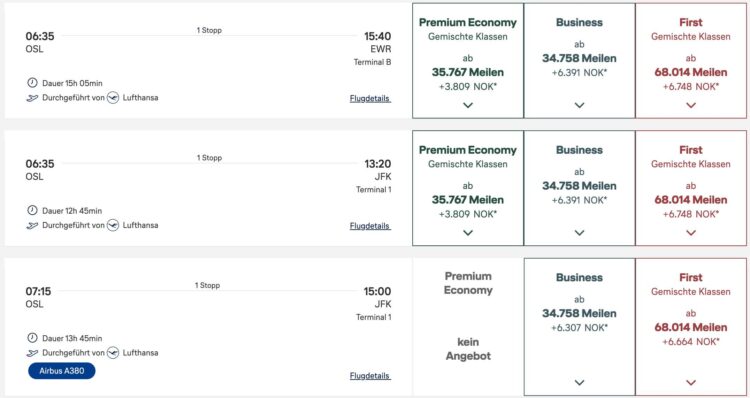Viewport: 750px width, 398px height.
Task: Open Flugdetails for the 07:15 OSL flight
Action: (370, 376)
